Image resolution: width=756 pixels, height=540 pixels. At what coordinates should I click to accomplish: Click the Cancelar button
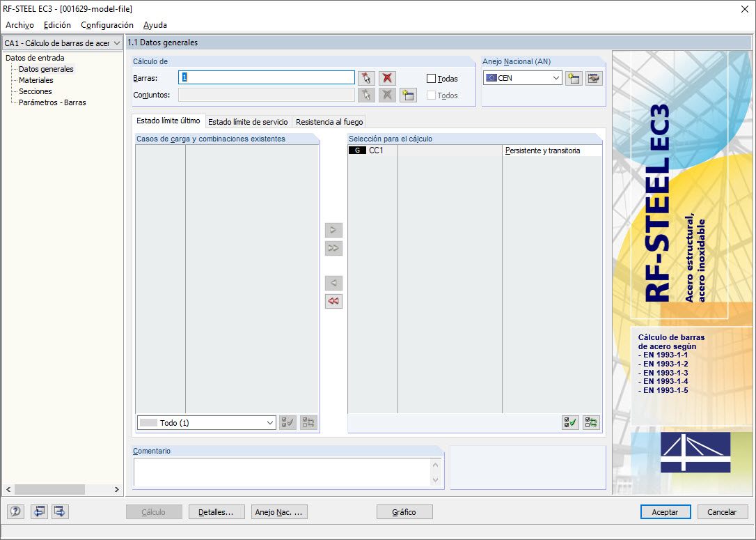(722, 512)
